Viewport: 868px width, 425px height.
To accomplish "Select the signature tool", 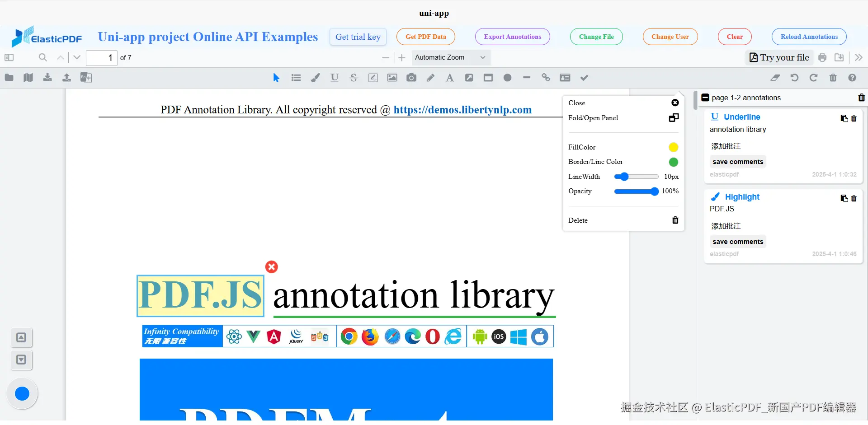I will tap(373, 78).
